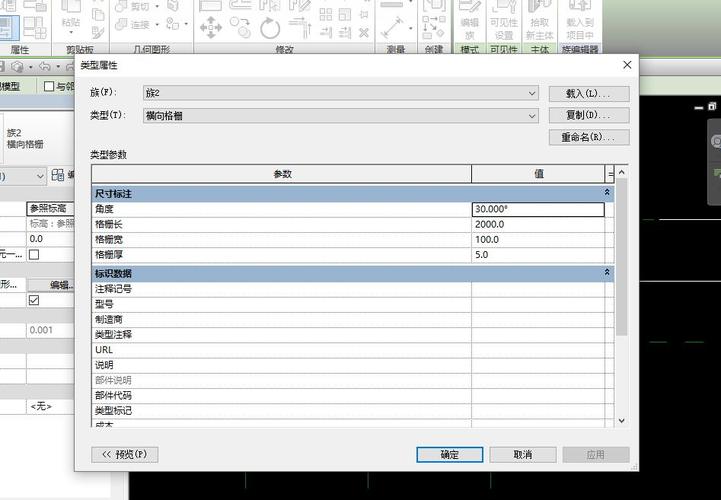Select the Copy tool in Modify panel
721x500 pixels.
click(x=240, y=27)
